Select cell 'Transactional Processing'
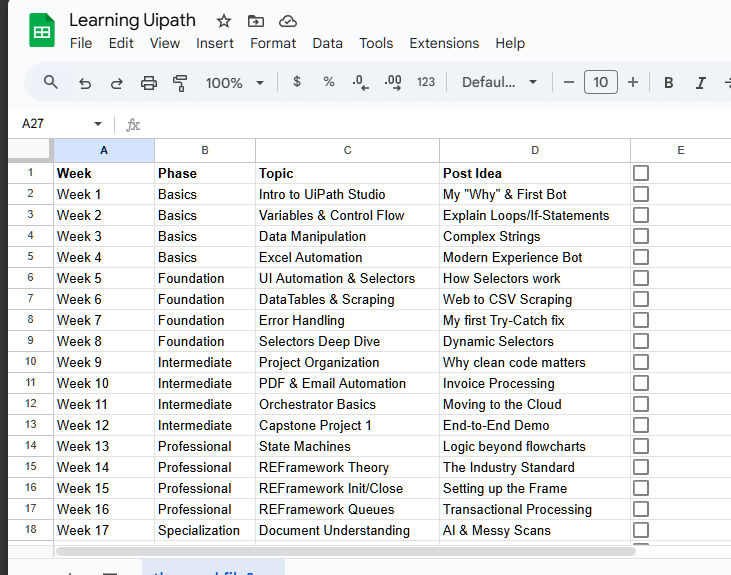731x575 pixels. pos(535,509)
